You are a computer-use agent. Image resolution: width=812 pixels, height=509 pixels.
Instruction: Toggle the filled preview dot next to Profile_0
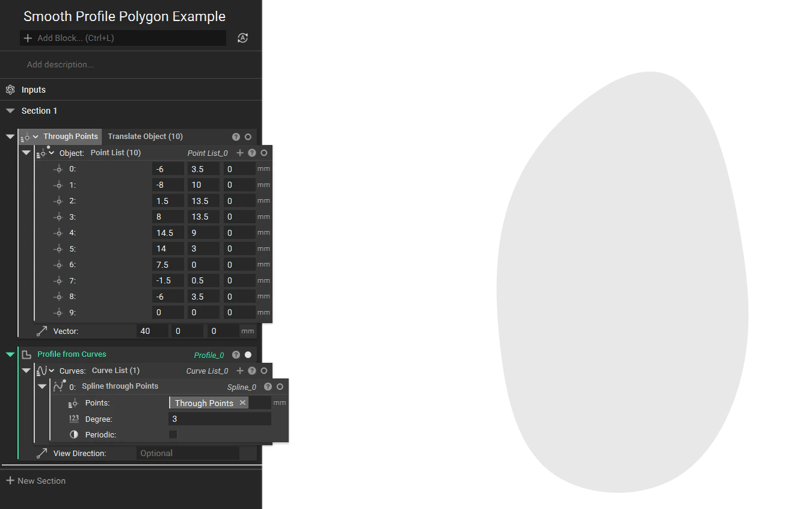tap(248, 354)
